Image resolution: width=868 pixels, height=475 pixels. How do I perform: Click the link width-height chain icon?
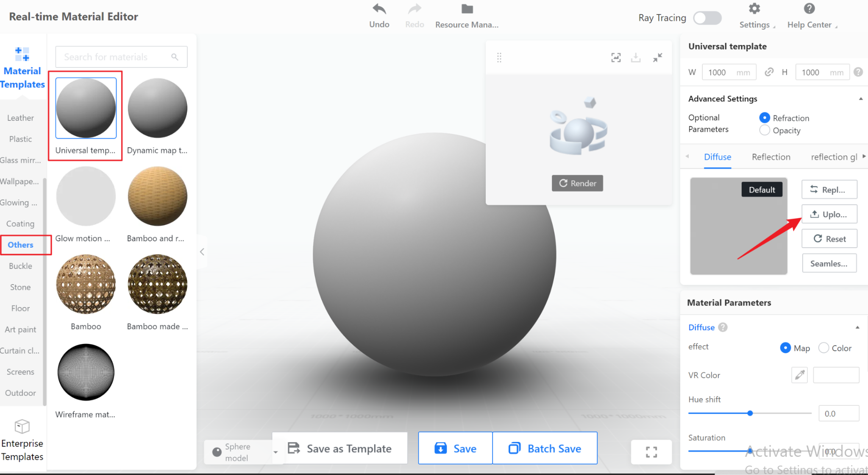pyautogui.click(x=769, y=72)
